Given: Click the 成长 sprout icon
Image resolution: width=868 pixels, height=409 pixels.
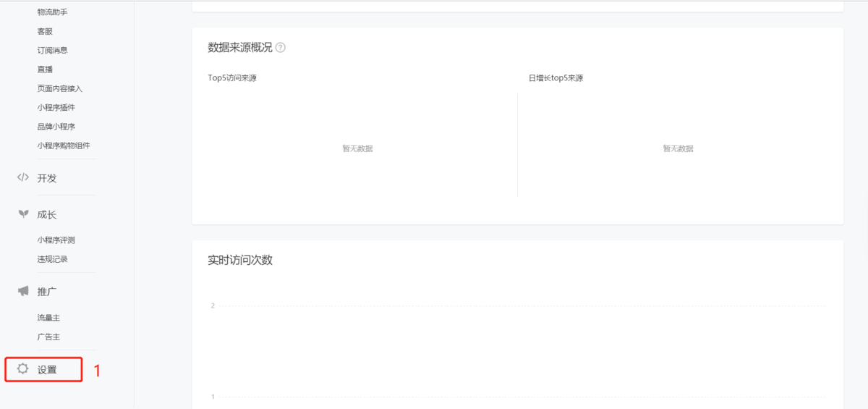Looking at the screenshot, I should [x=23, y=214].
